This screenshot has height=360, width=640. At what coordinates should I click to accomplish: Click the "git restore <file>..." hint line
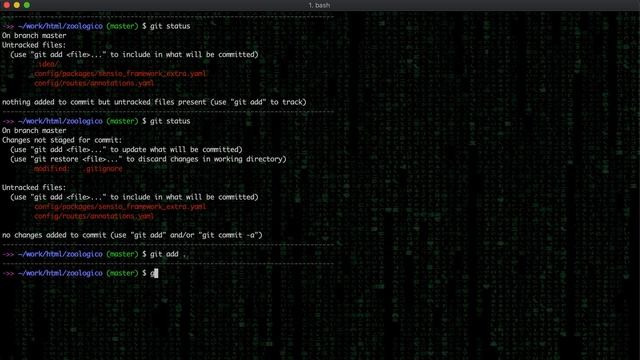click(x=148, y=159)
